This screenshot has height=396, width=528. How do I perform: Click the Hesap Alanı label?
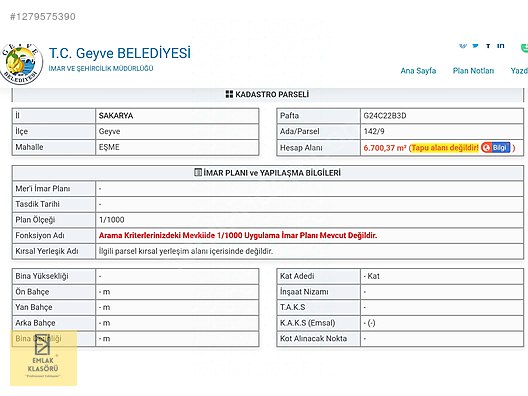pyautogui.click(x=301, y=148)
